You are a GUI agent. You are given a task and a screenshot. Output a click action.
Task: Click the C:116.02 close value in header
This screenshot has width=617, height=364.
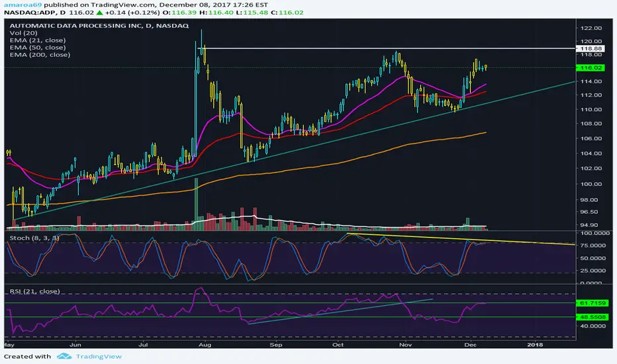pos(287,13)
